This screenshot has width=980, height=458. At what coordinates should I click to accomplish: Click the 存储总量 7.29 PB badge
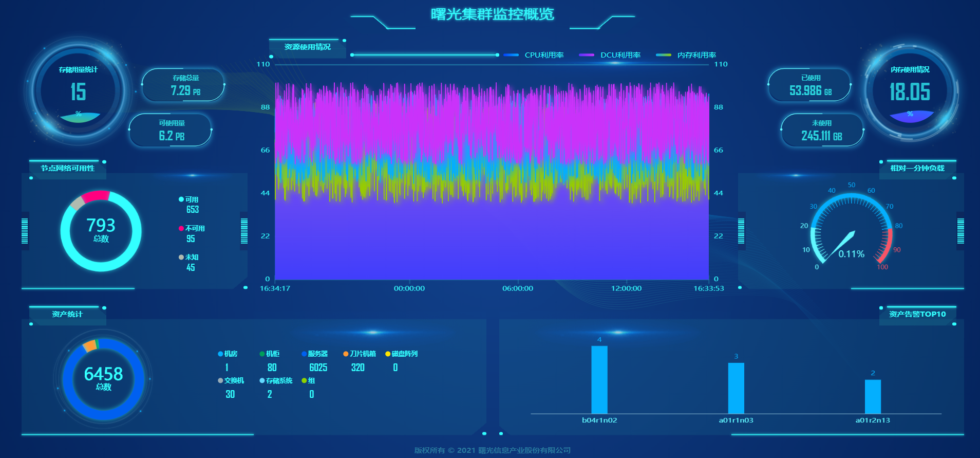184,85
